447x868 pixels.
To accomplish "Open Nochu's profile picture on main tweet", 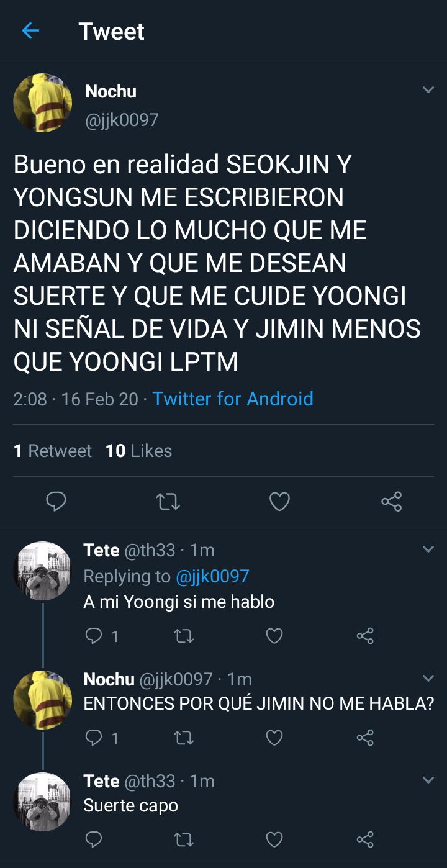I will (x=43, y=103).
